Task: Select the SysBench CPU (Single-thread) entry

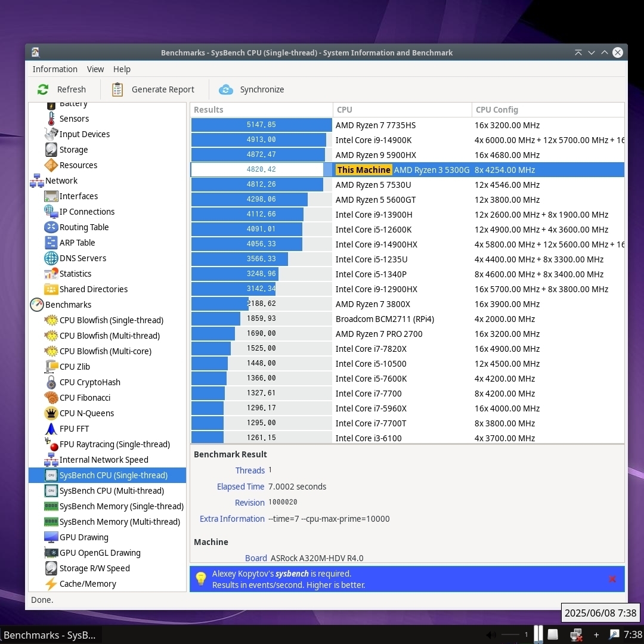Action: (x=107, y=475)
